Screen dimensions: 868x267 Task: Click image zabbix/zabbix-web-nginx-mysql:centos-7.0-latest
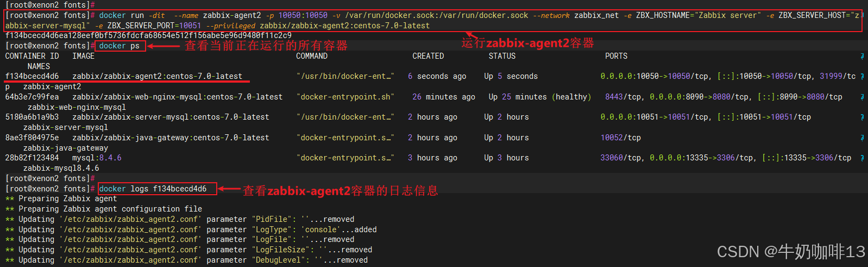click(177, 97)
